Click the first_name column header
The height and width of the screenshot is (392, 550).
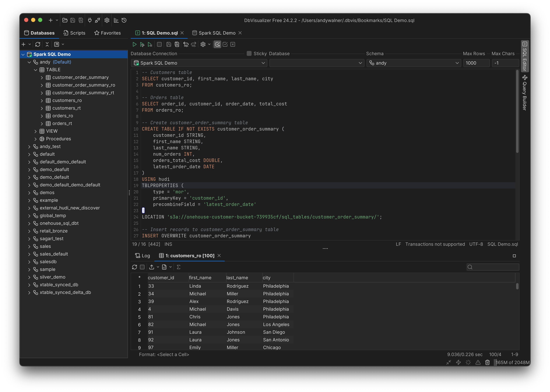coord(207,278)
